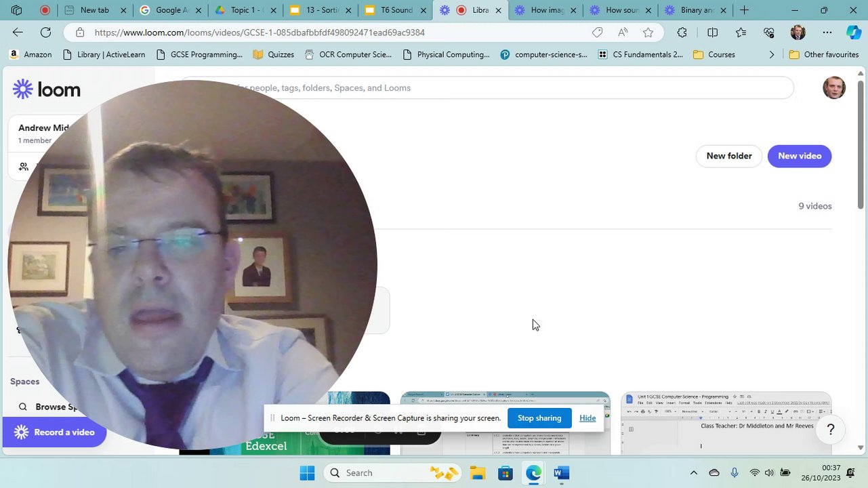Open OCR Computer Science bookmark

[x=348, y=54]
